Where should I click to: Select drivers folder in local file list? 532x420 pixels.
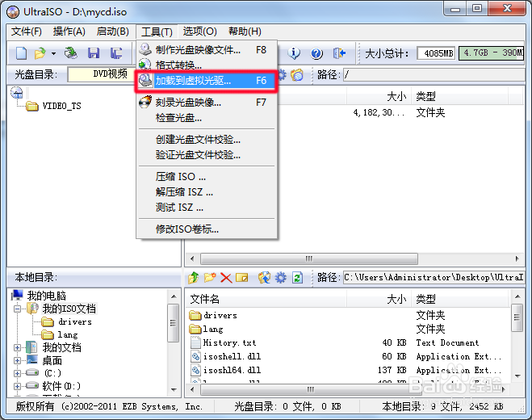[220, 316]
